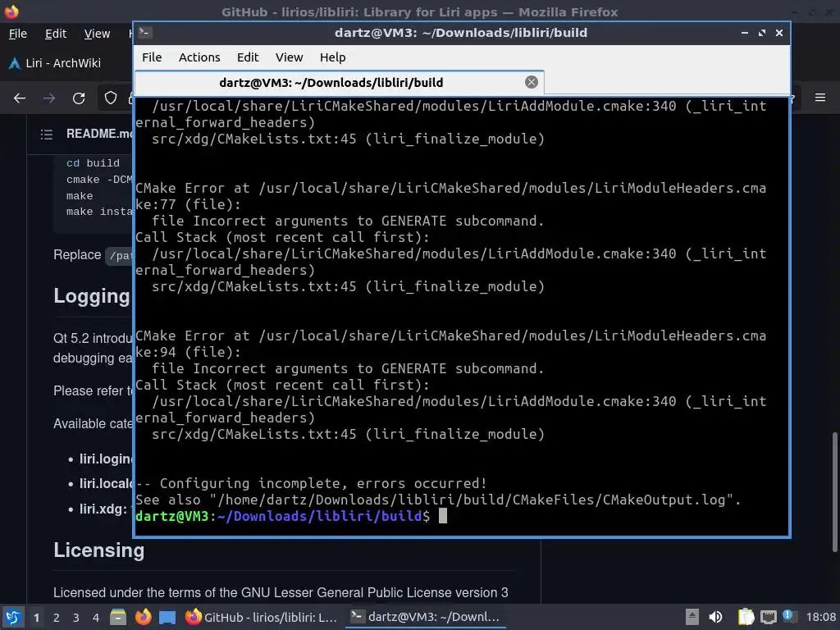Click the liri.xdg list item
840x630 pixels.
[x=103, y=509]
